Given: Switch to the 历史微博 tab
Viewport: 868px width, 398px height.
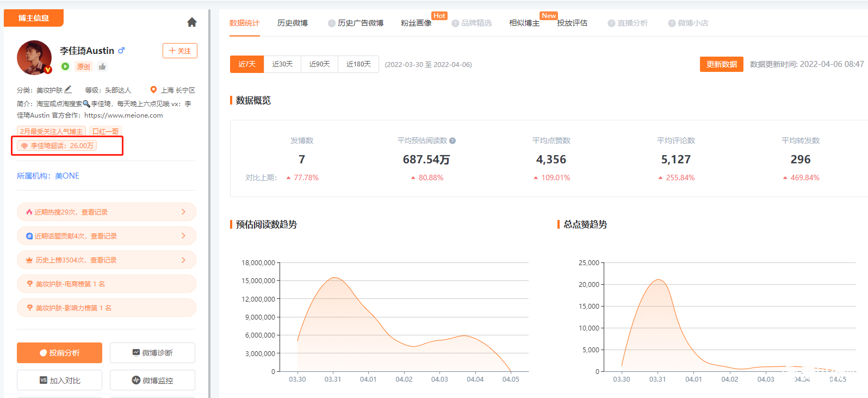Looking at the screenshot, I should point(293,23).
